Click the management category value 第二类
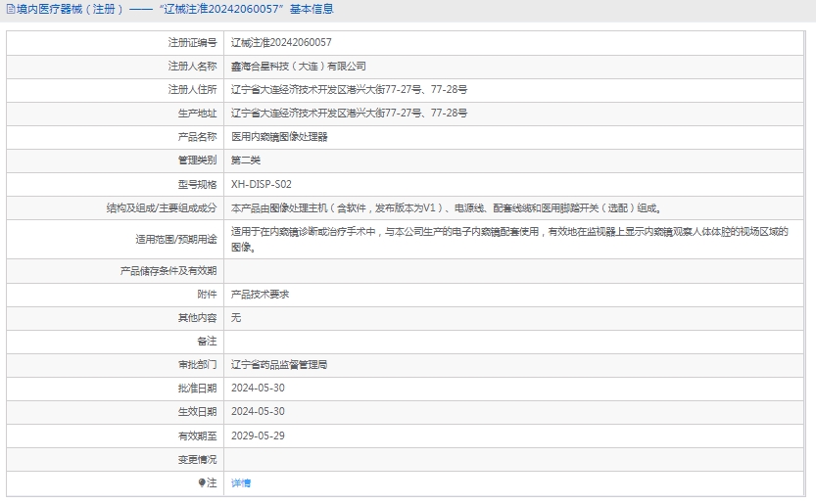Viewport: 816px width, 504px height. point(246,160)
